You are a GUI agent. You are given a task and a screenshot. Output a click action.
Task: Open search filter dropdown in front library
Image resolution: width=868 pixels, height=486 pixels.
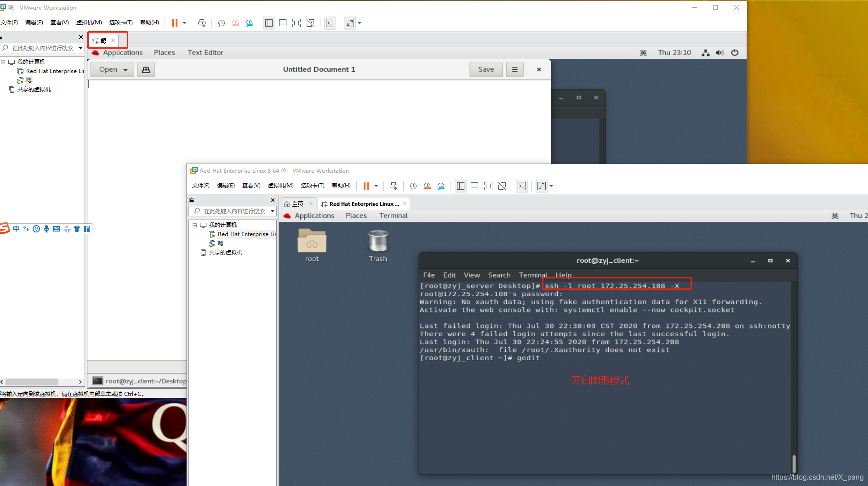pyautogui.click(x=272, y=211)
